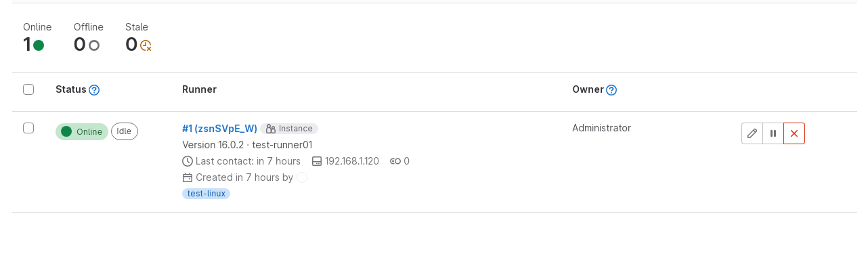
Task: Click the stale clock icon
Action: coord(146,45)
